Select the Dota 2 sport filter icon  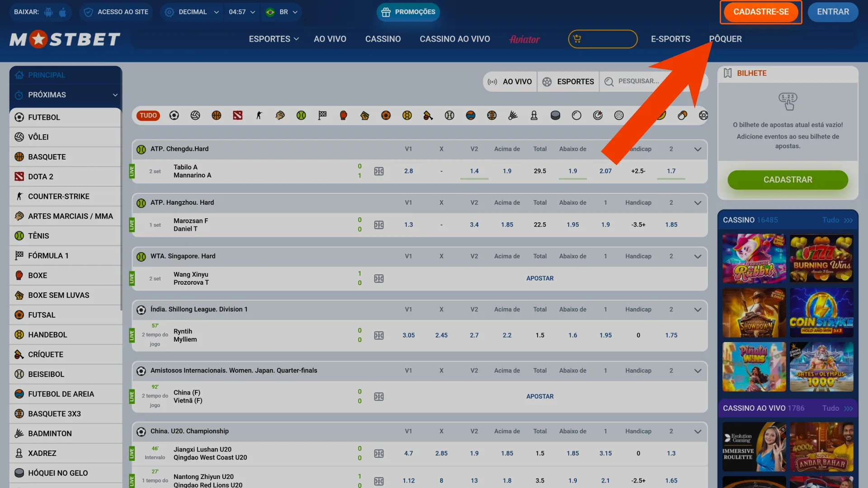(238, 116)
